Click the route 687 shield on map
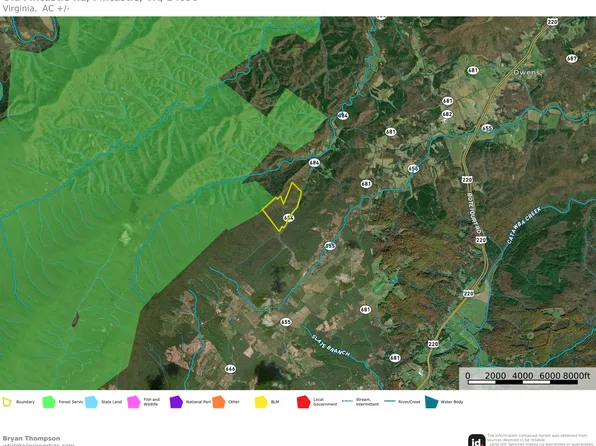 tap(572, 59)
